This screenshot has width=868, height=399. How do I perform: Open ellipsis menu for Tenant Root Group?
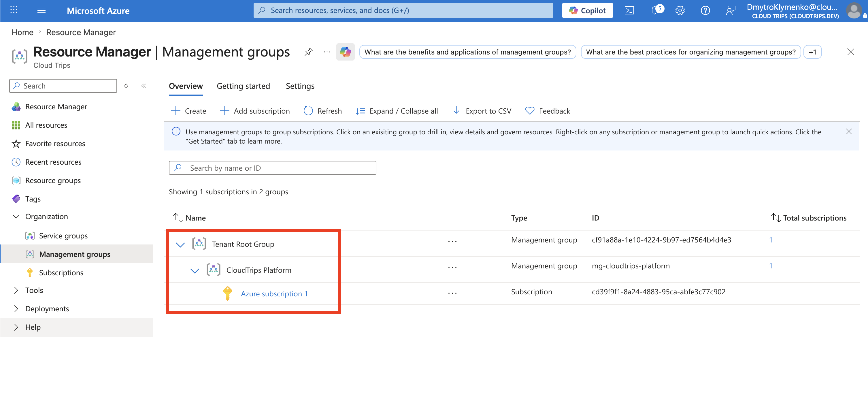(x=452, y=241)
